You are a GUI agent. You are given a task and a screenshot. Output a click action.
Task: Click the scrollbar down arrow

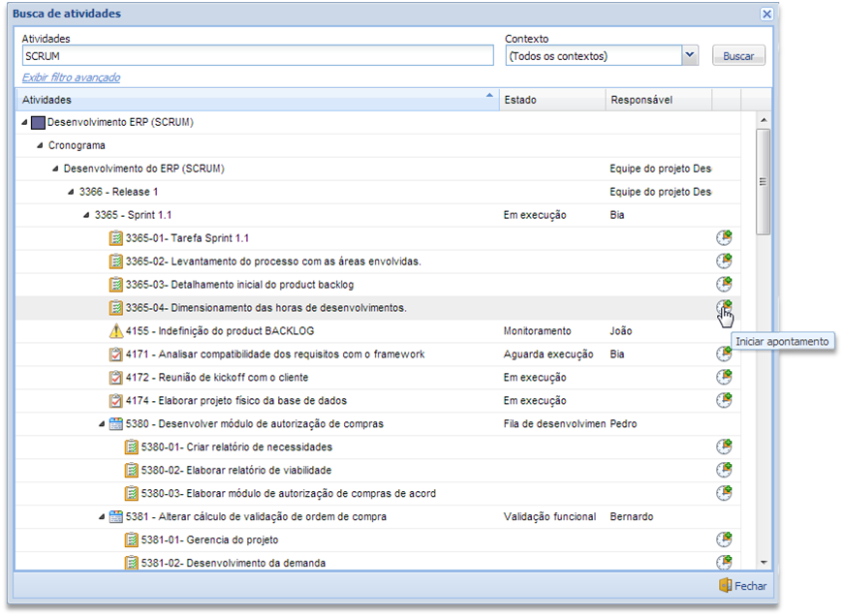click(763, 563)
